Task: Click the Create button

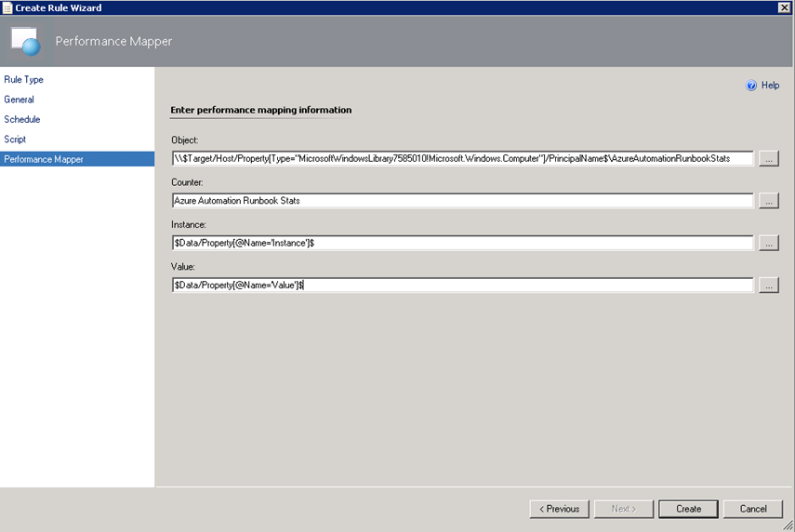Action: (688, 509)
